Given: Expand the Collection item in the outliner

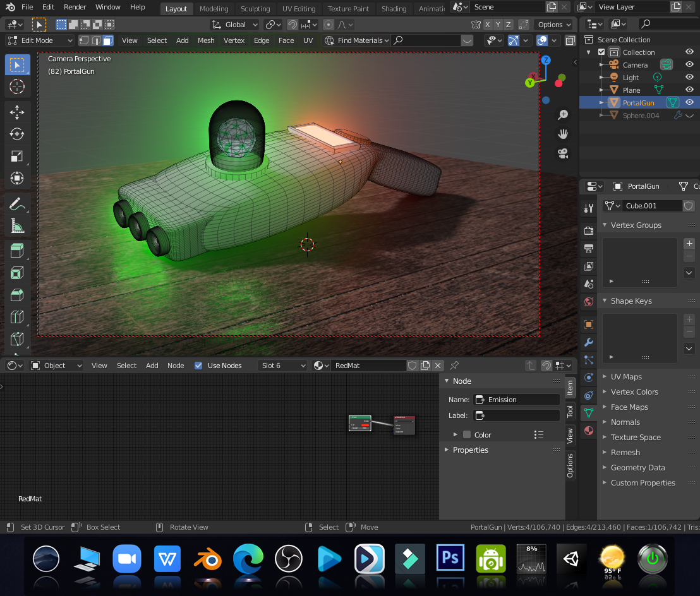Looking at the screenshot, I should [588, 52].
